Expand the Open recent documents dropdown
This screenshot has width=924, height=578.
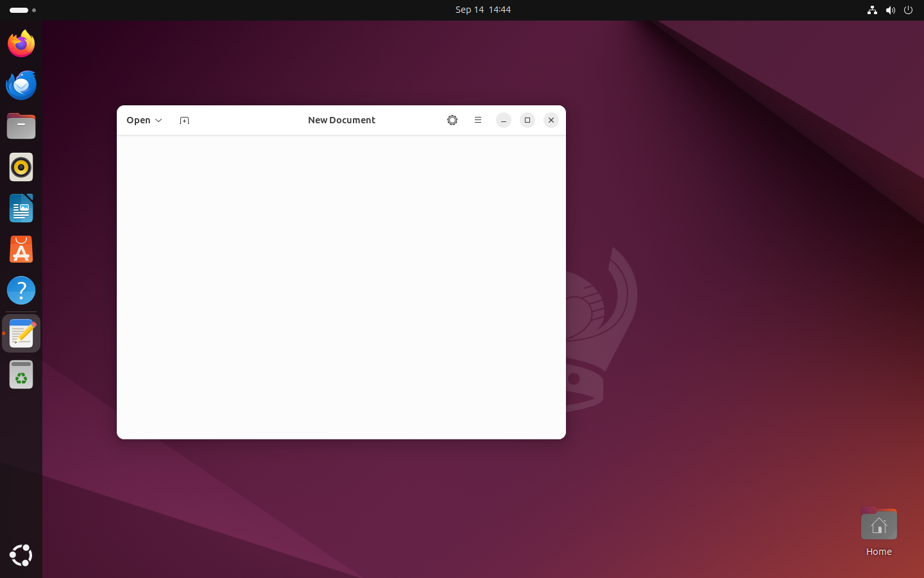144,120
